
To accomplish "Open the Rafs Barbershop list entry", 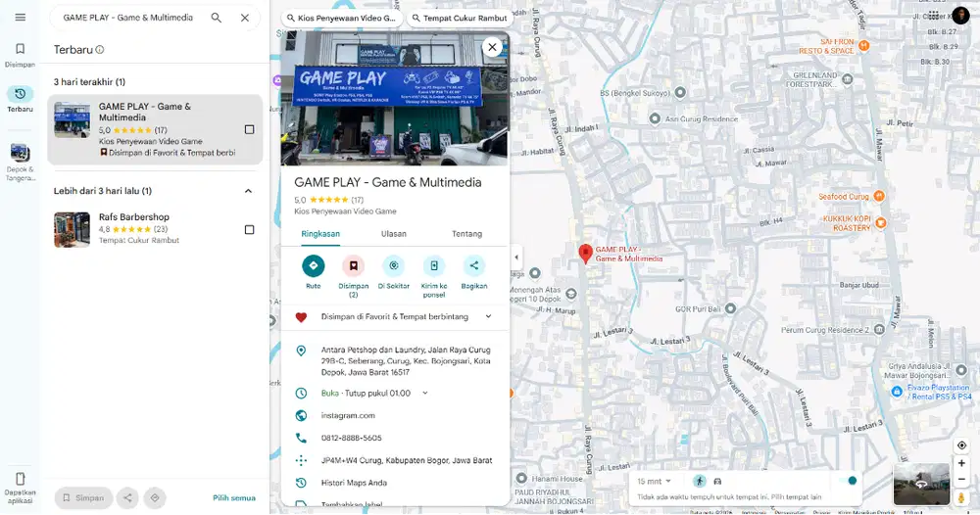I will [x=155, y=229].
